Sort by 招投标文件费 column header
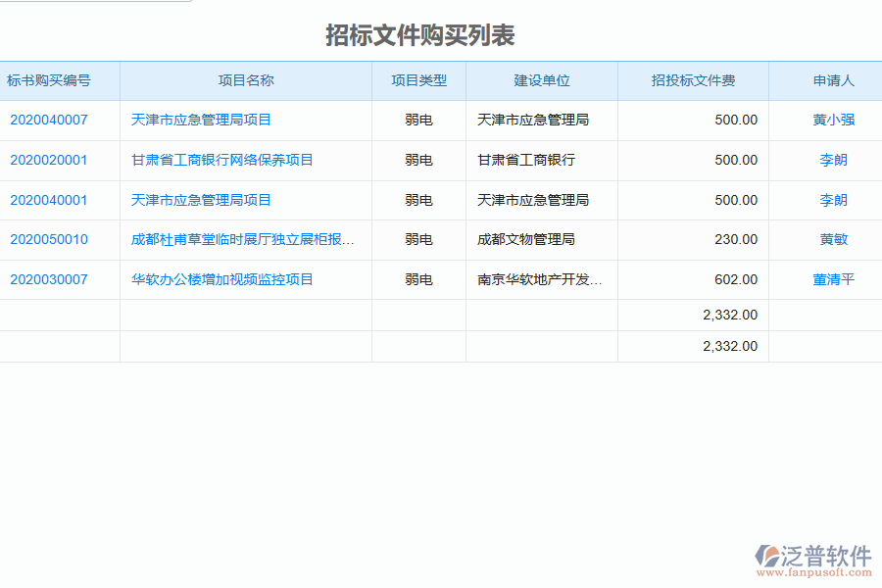Viewport: 882px width, 588px height. 693,80
